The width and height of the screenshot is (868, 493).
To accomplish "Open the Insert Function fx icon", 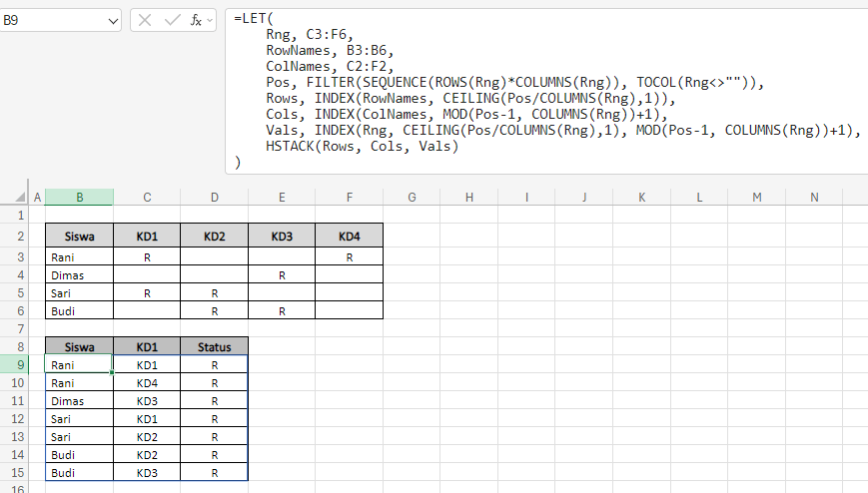I will point(196,20).
